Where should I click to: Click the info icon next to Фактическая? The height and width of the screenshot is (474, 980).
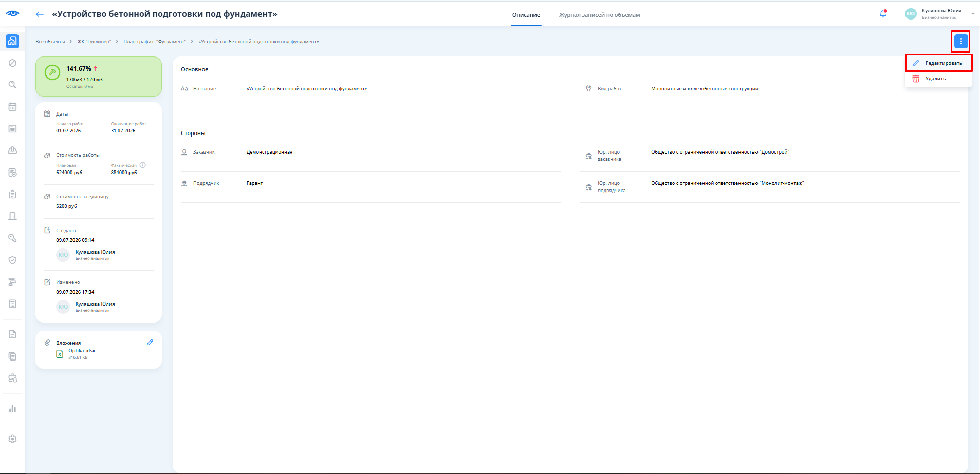143,165
